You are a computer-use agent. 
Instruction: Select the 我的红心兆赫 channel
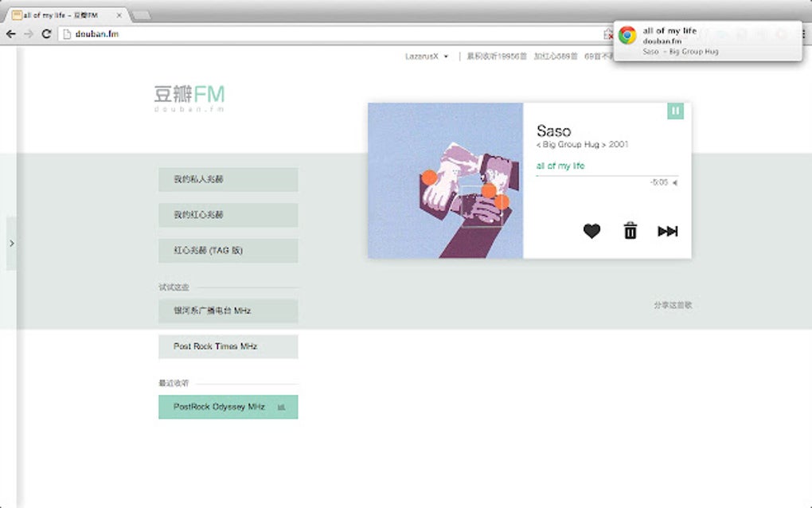(228, 215)
